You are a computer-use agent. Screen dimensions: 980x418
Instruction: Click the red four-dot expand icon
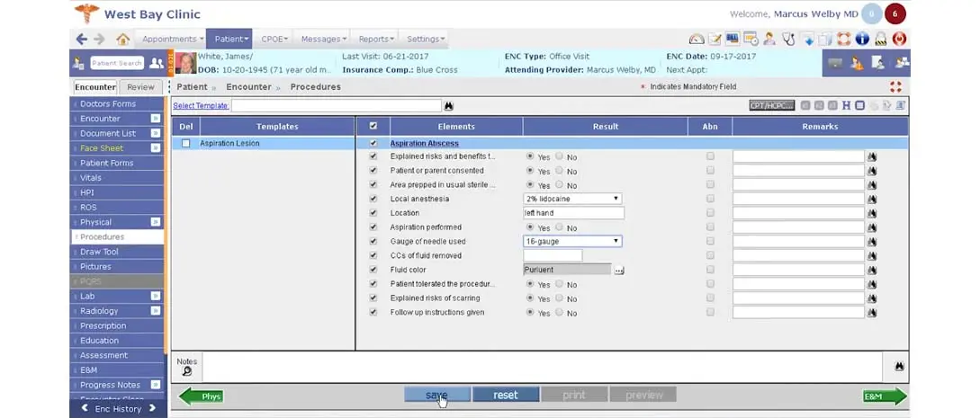pyautogui.click(x=895, y=86)
